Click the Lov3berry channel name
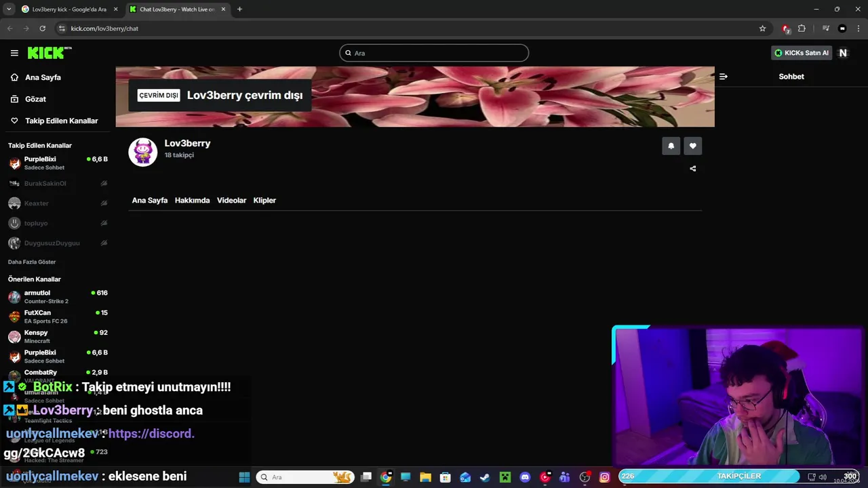 (x=187, y=143)
